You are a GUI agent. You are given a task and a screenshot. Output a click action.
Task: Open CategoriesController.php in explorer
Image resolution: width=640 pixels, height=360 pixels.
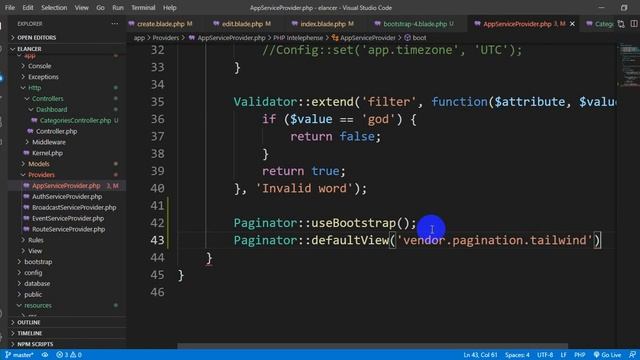coord(75,120)
